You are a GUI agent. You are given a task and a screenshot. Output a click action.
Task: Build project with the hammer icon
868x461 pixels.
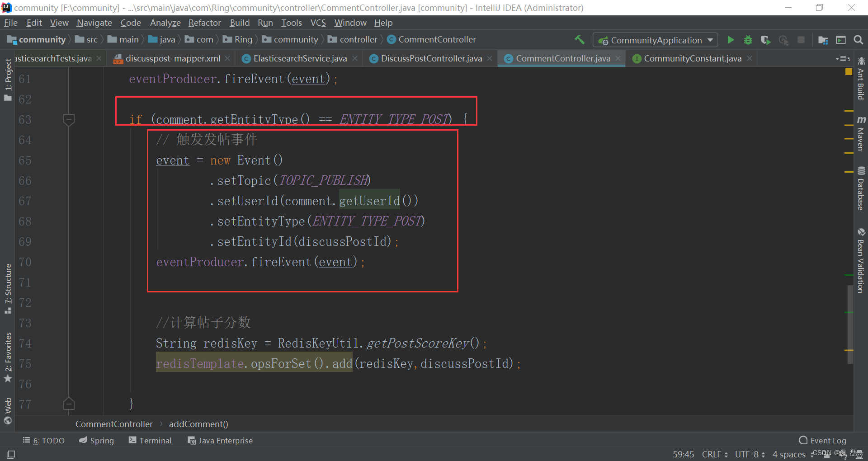point(580,40)
